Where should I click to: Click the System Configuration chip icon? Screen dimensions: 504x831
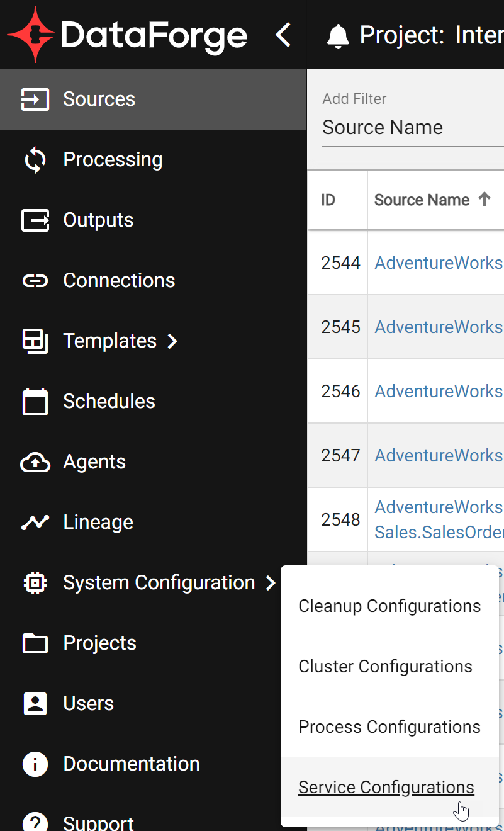(35, 583)
